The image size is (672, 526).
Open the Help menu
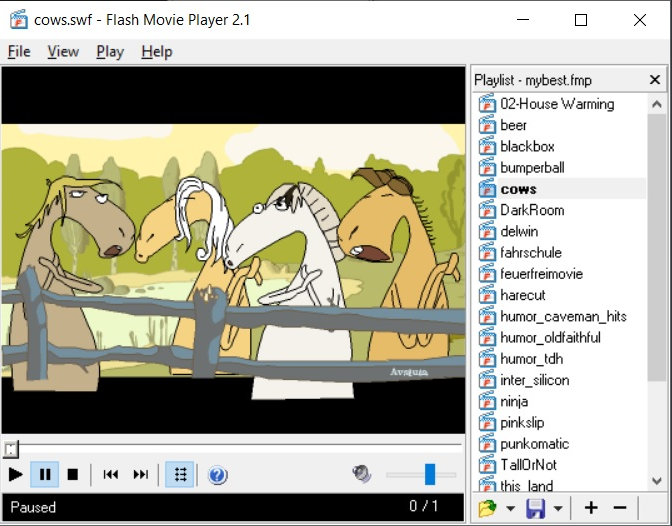point(157,52)
